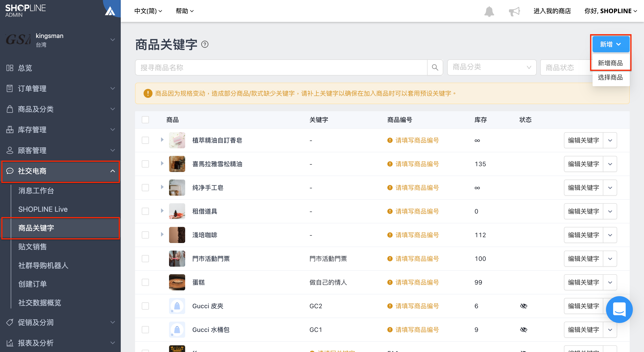The height and width of the screenshot is (352, 644).
Task: Tick the select-all checkbox in table header
Action: (x=145, y=120)
